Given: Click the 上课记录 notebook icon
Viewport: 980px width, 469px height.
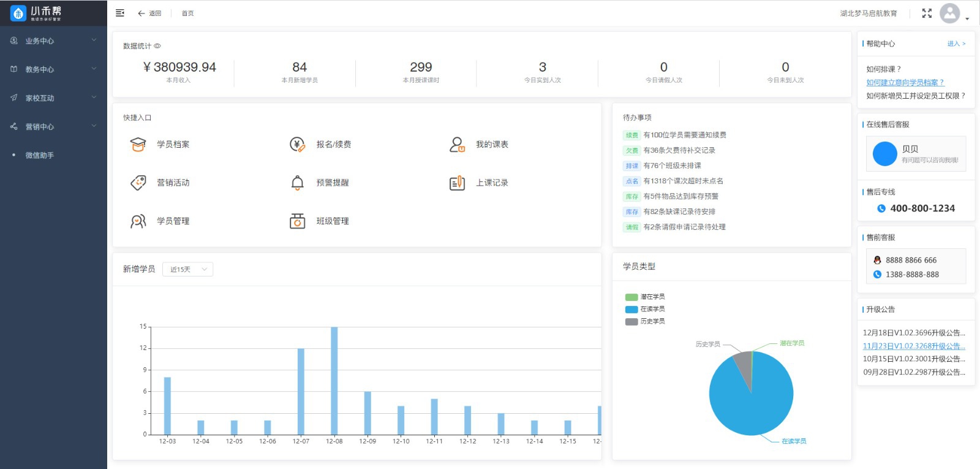Looking at the screenshot, I should 457,183.
